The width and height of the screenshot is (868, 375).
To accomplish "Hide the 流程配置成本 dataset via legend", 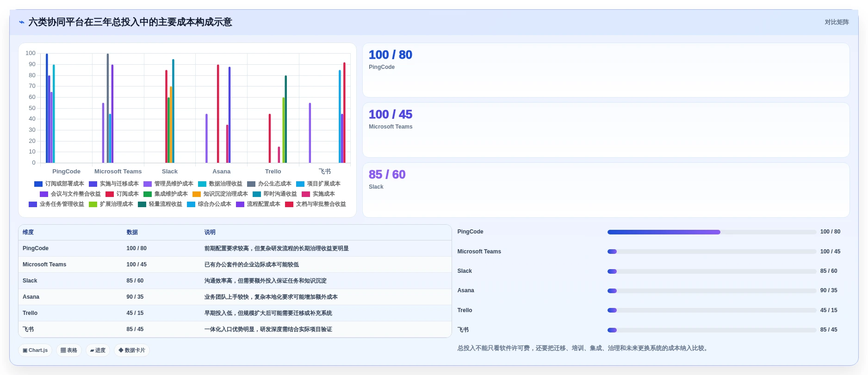I will click(258, 204).
